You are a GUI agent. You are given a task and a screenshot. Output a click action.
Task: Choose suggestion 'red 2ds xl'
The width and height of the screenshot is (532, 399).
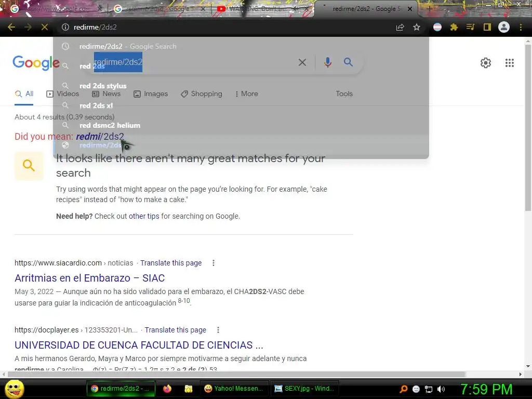pyautogui.click(x=241, y=105)
